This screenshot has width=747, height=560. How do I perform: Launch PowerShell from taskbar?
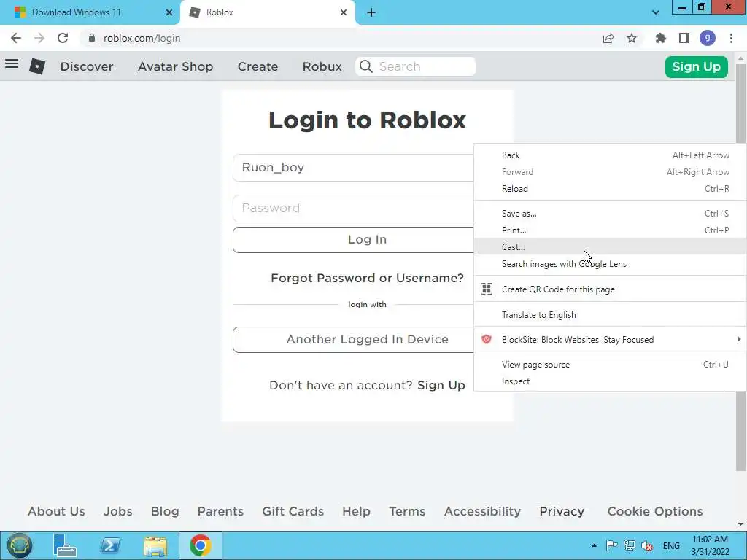tap(110, 545)
